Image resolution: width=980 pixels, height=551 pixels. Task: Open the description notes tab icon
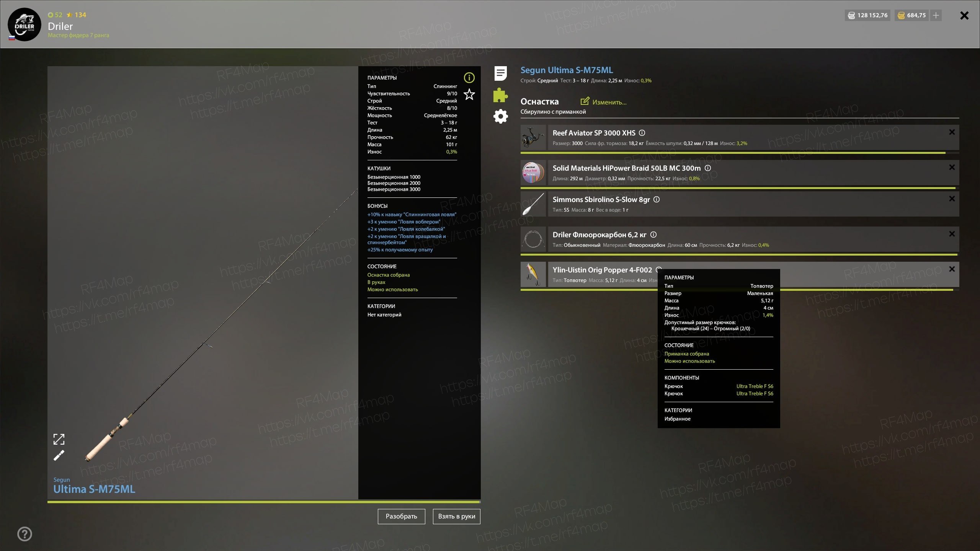[500, 73]
